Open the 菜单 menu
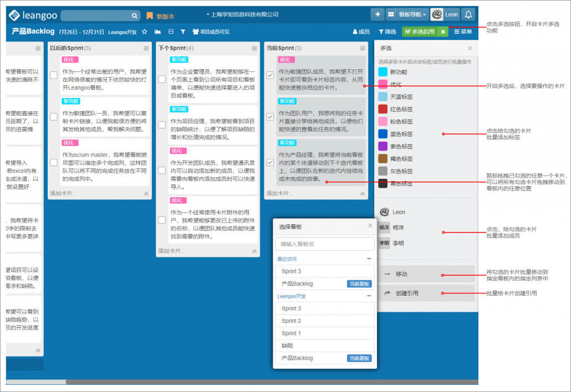 click(x=463, y=32)
